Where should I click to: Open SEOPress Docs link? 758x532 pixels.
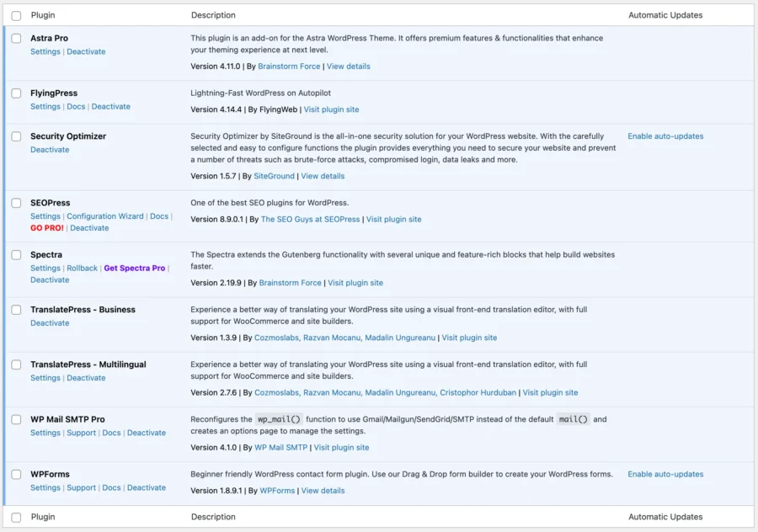[159, 216]
